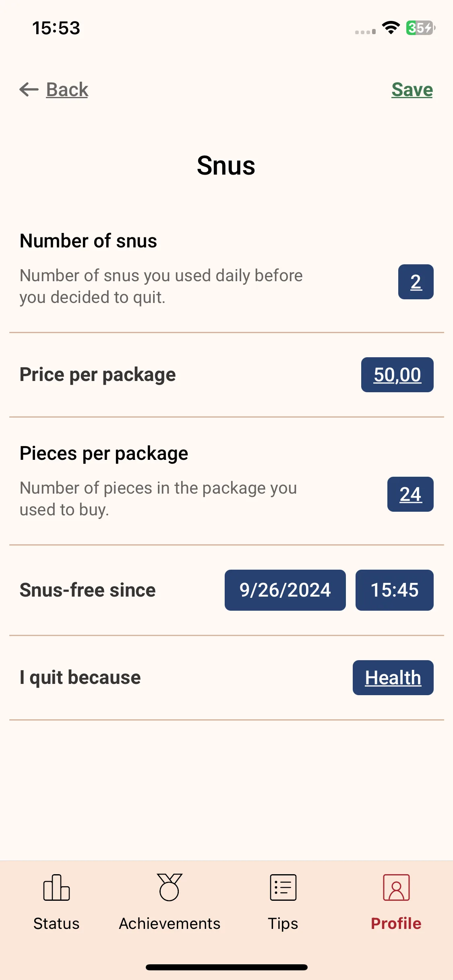Switch to the Tips tab label
Viewport: 453px width, 980px height.
[x=283, y=924]
